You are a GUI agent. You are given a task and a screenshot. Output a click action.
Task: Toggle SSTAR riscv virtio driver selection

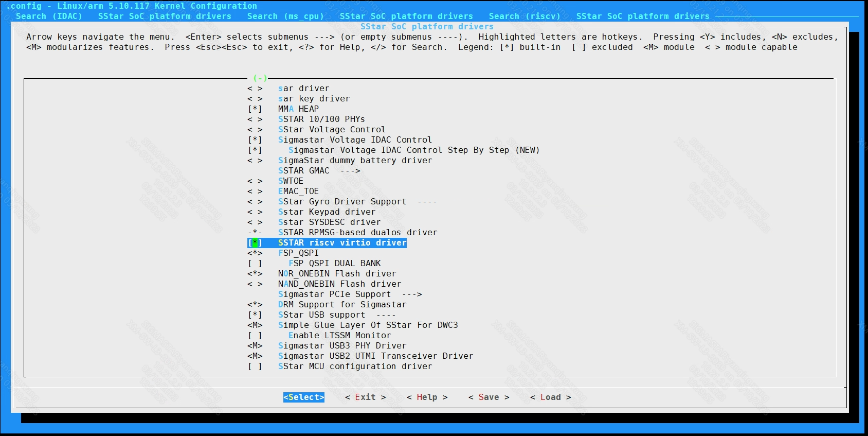[x=255, y=243]
